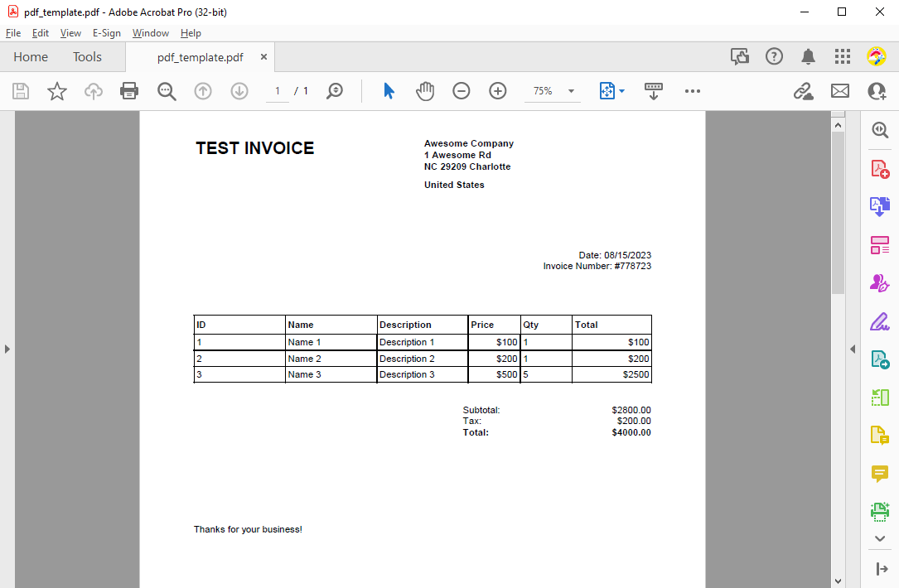Image resolution: width=899 pixels, height=588 pixels.
Task: Share with others person icon
Action: (877, 91)
